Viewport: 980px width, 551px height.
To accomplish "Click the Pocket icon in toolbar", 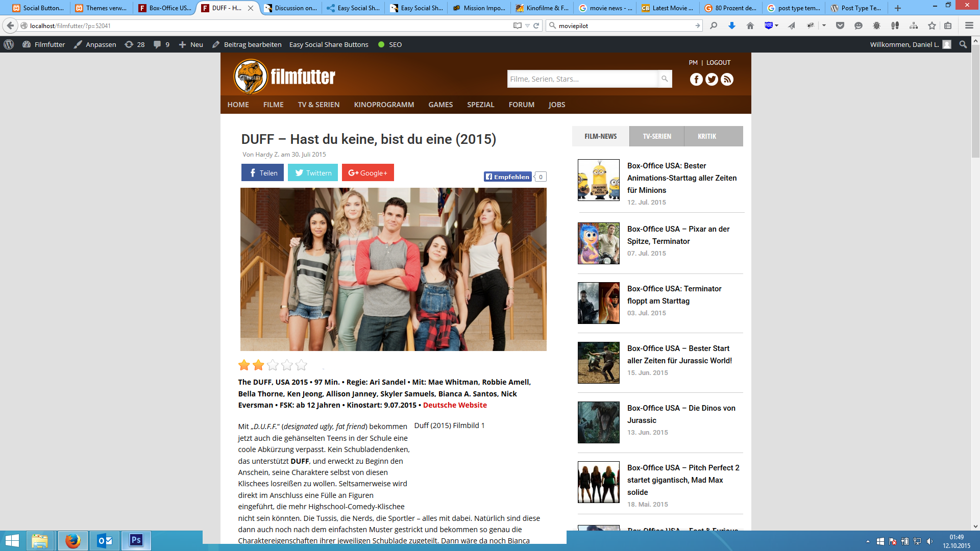I will click(840, 26).
